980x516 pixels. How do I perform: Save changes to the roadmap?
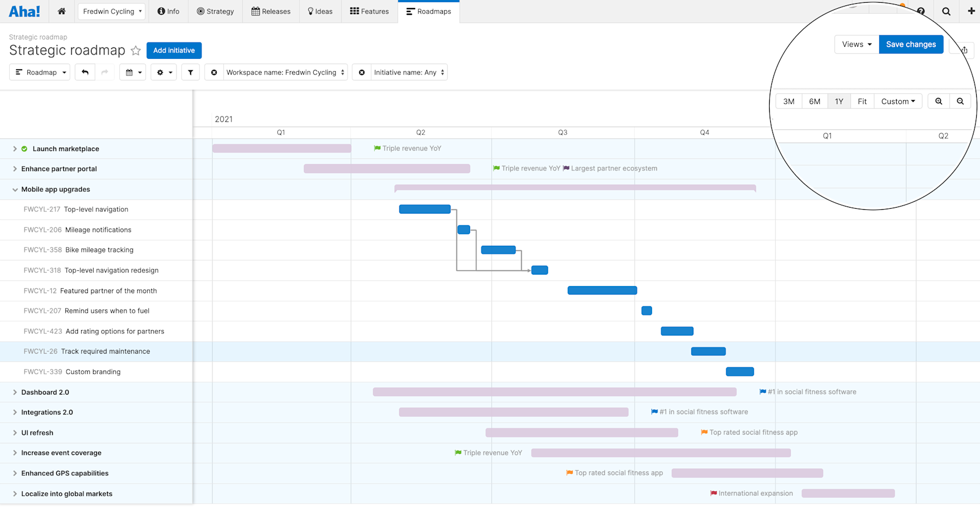(x=911, y=44)
